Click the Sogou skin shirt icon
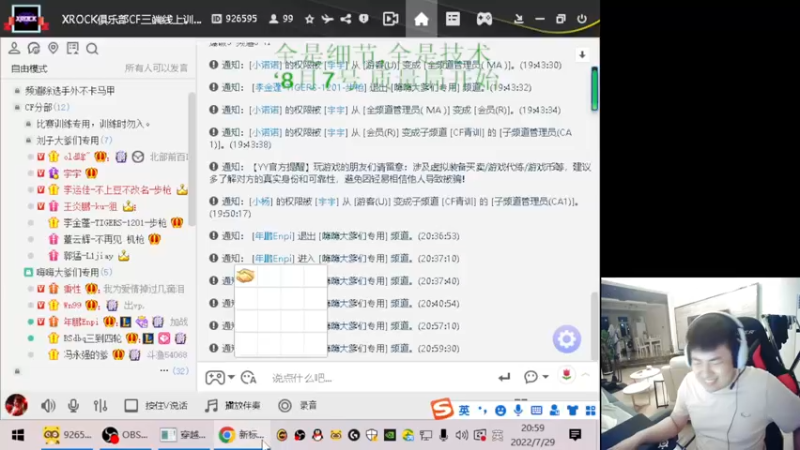800x450 pixels. [x=572, y=410]
